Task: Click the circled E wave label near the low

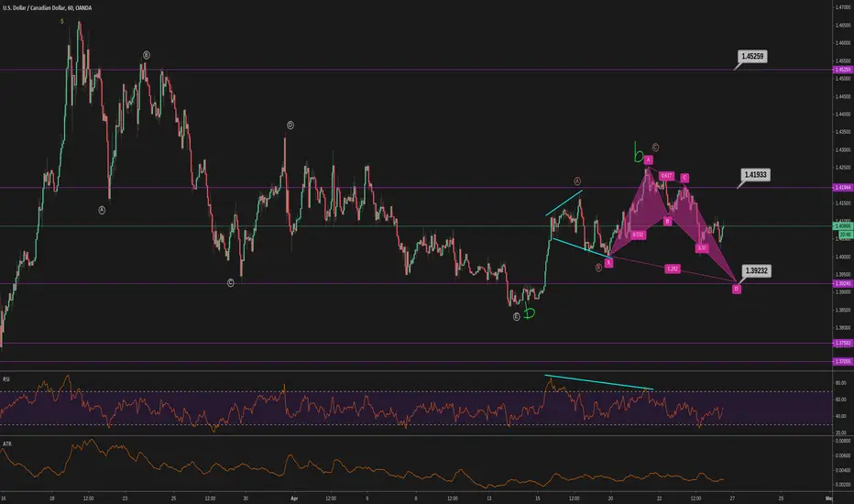Action: coord(516,316)
